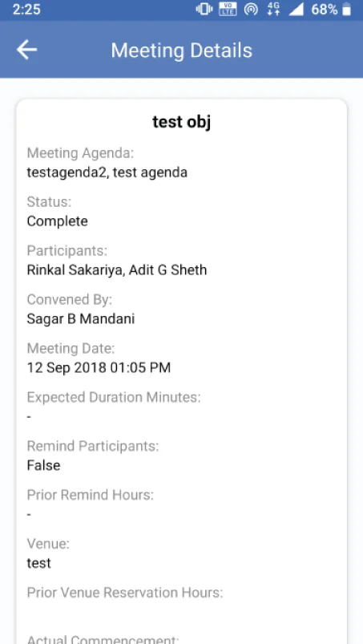Tap convener name Sagar B Mandani
363x644 pixels.
(81, 318)
